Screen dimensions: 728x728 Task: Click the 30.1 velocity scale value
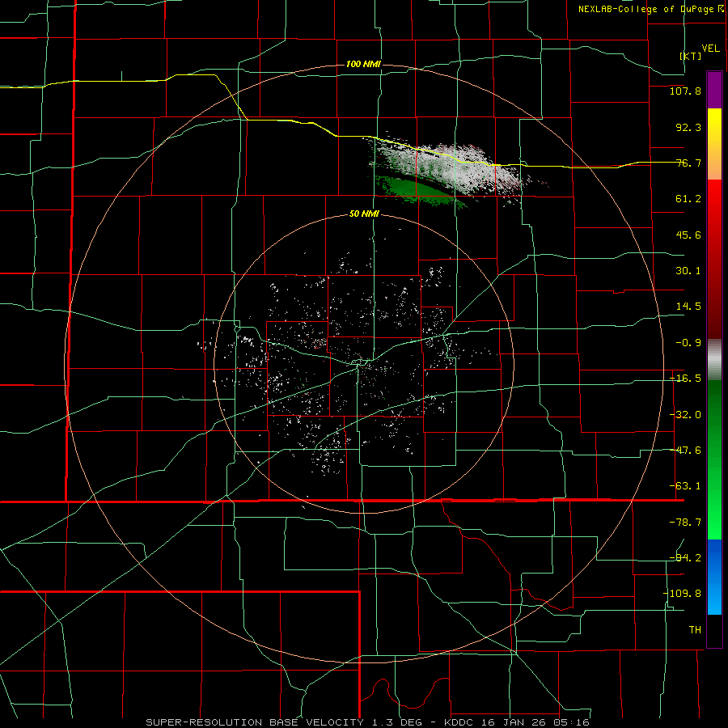click(688, 271)
